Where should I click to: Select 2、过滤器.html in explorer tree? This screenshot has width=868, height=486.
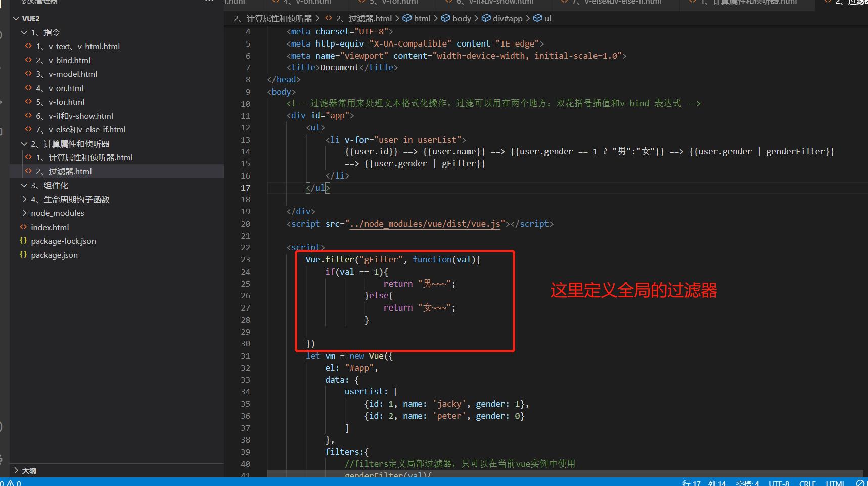tap(117, 171)
